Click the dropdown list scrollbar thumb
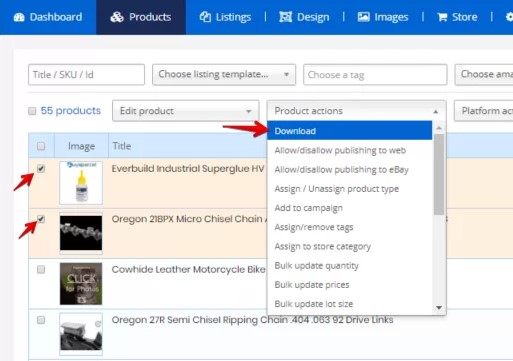Image resolution: width=513 pixels, height=361 pixels. coord(439,174)
